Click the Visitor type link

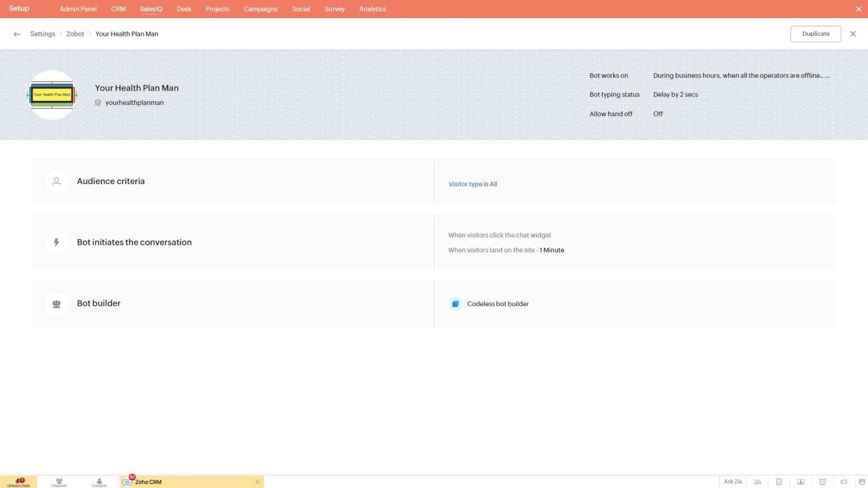tap(465, 184)
